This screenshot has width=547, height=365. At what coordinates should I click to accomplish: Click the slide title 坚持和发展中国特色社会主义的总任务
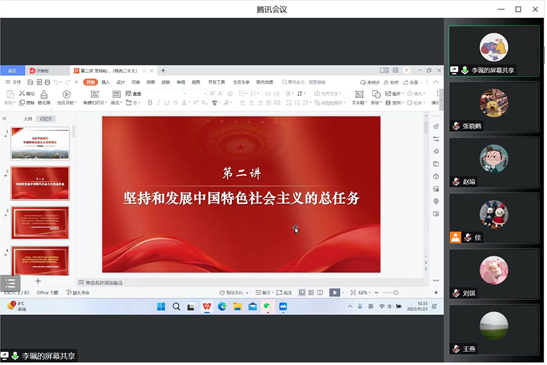[x=241, y=198]
